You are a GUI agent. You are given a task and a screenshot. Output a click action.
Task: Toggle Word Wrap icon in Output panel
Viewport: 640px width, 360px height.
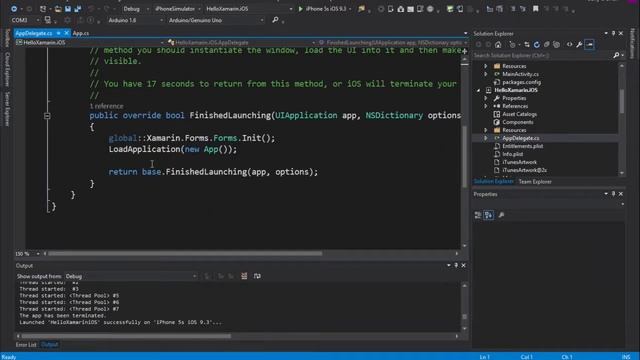[x=257, y=276]
